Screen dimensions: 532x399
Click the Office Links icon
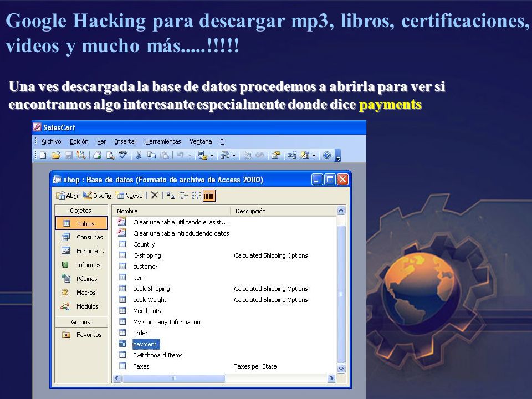pyautogui.click(x=203, y=155)
